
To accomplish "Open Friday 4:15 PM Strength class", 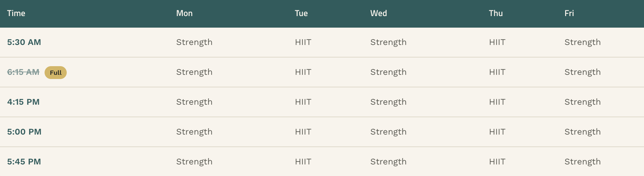I will coord(583,102).
